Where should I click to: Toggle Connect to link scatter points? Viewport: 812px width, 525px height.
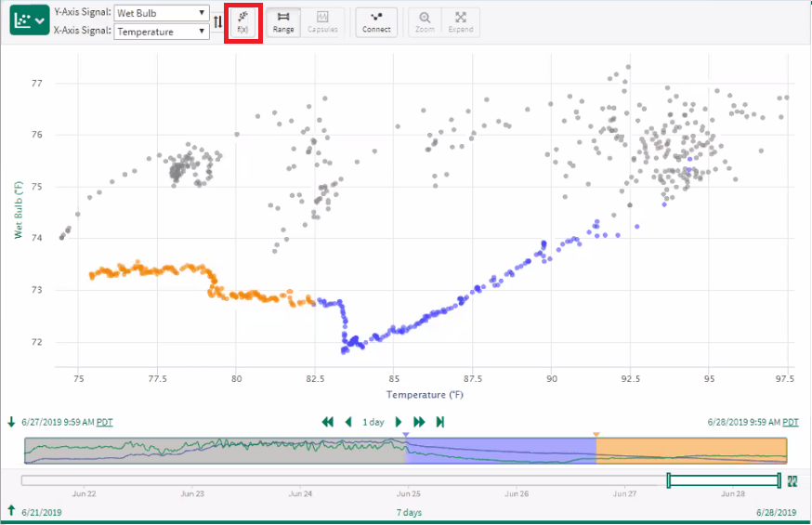pos(376,22)
